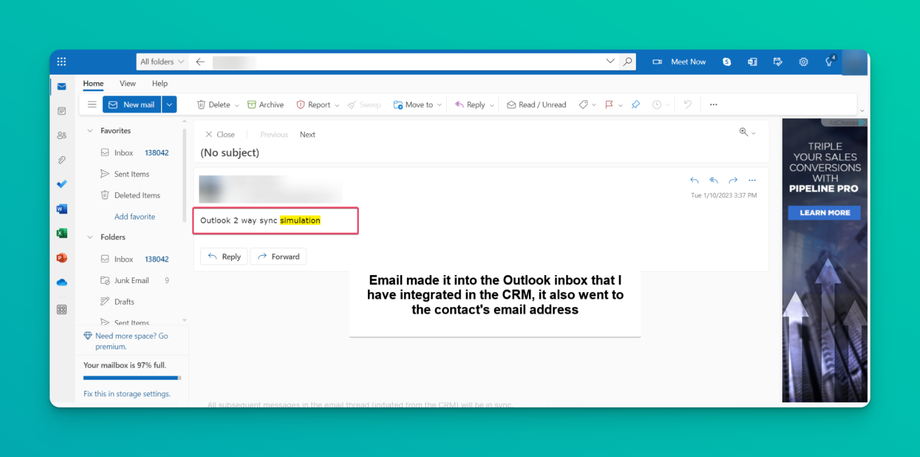Open Delete options dropdown arrow
This screenshot has height=457, width=920.
click(x=237, y=105)
